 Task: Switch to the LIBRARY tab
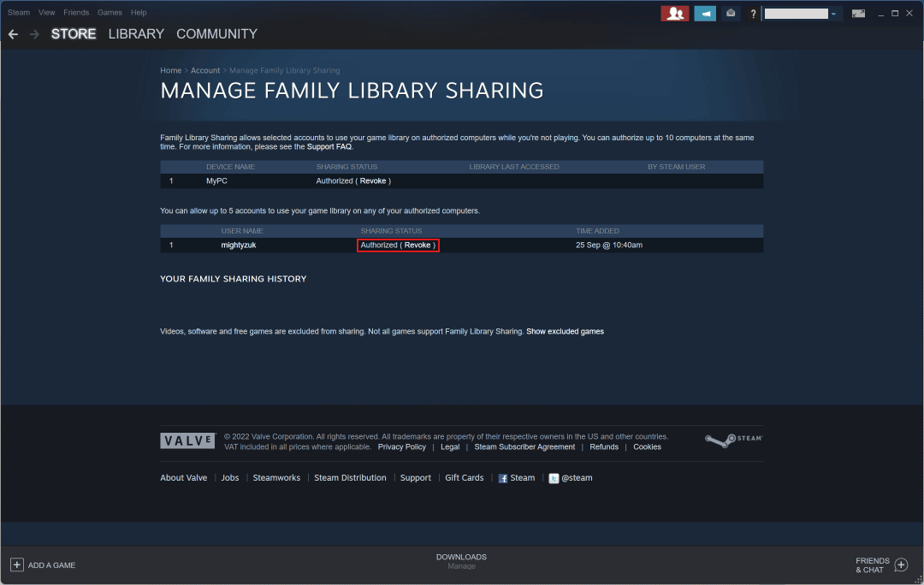pos(136,34)
